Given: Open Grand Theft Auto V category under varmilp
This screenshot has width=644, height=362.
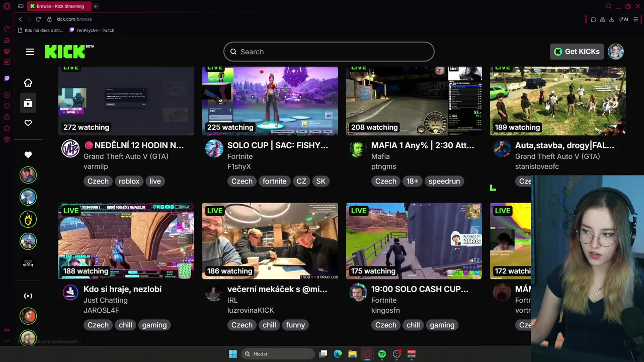Looking at the screenshot, I should tap(126, 156).
